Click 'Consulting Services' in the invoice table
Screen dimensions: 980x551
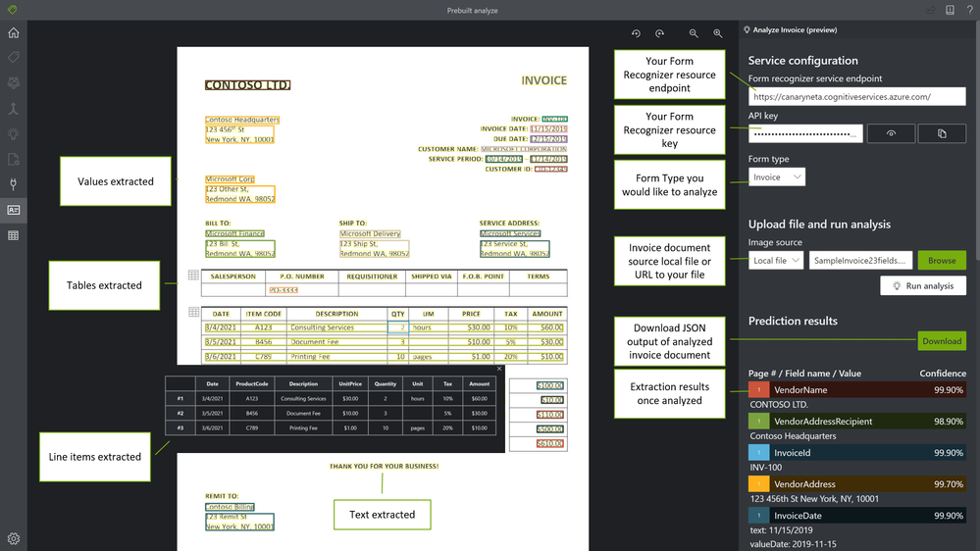pos(322,327)
